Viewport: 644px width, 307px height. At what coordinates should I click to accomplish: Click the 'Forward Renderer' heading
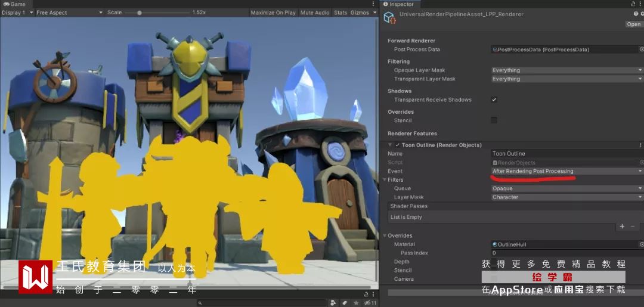tap(411, 41)
